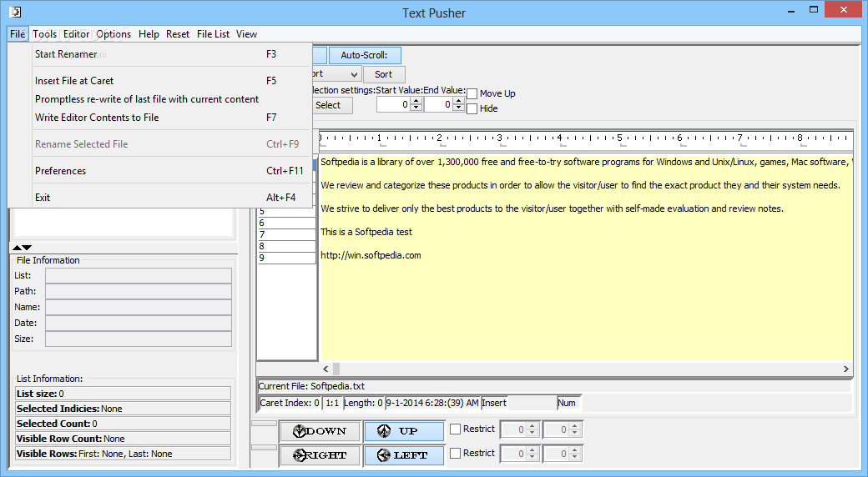The height and width of the screenshot is (477, 868).
Task: Open the Options menu
Action: (114, 33)
